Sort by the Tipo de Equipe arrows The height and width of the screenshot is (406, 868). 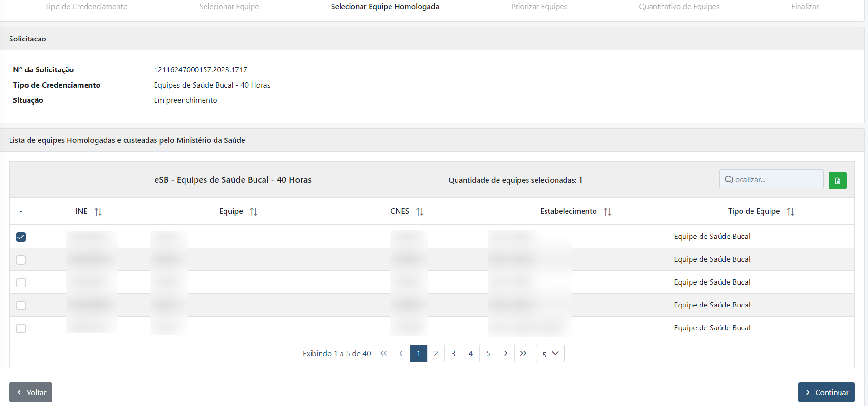coord(790,211)
